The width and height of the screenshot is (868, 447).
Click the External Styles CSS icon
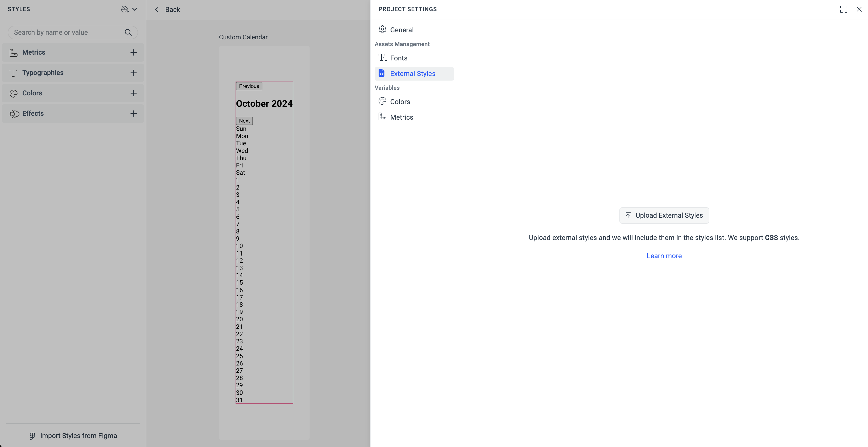point(382,73)
